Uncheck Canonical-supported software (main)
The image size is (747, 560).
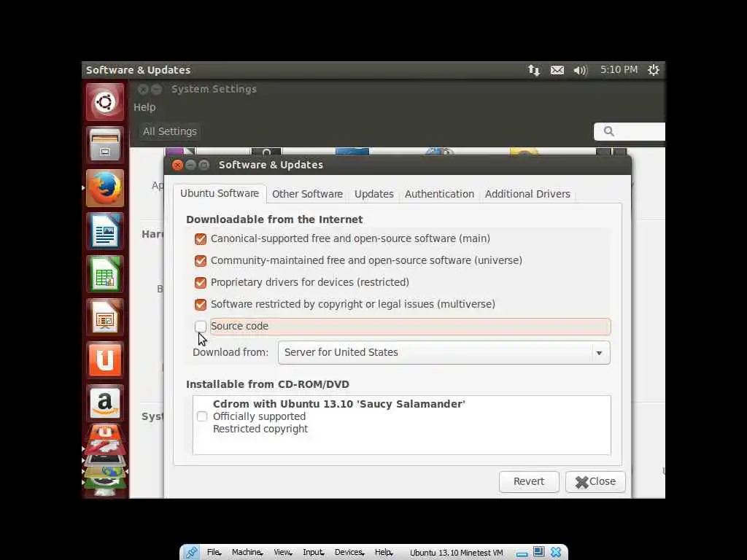click(201, 238)
